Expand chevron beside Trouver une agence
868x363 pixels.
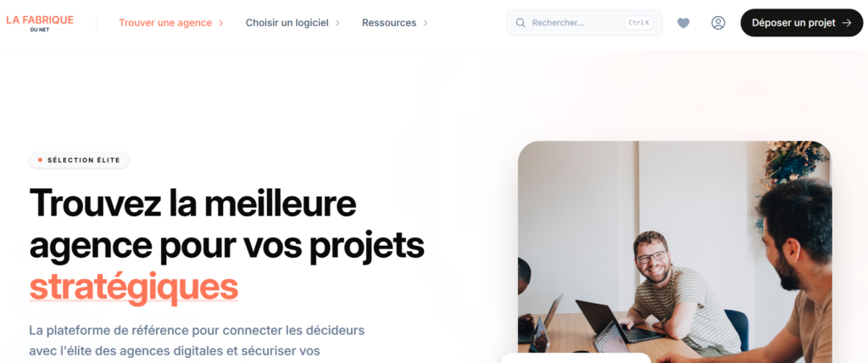(x=221, y=23)
